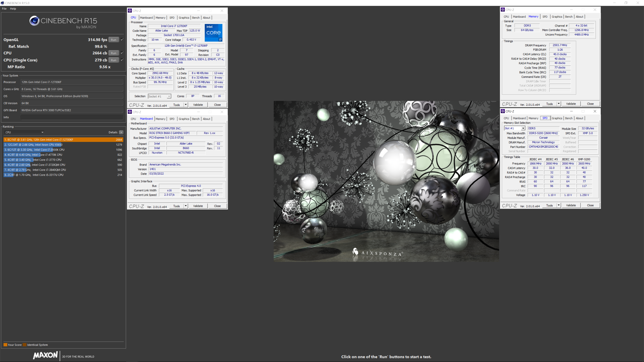Image resolution: width=644 pixels, height=362 pixels.
Task: Run the OpenGL benchmark test
Action: pyautogui.click(x=114, y=40)
